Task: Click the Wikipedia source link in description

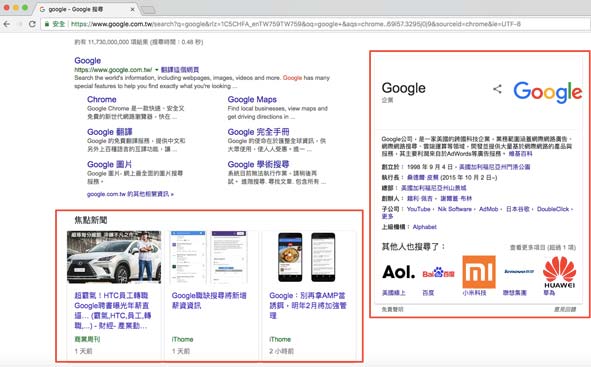Action: click(x=521, y=153)
